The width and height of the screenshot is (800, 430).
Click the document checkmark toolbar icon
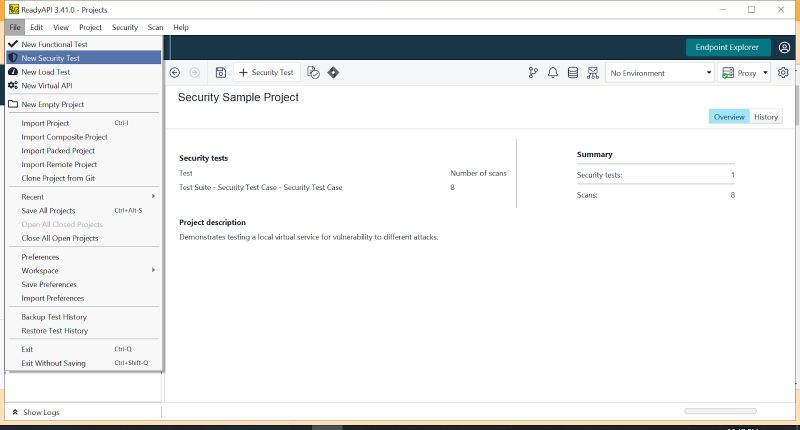(x=313, y=72)
